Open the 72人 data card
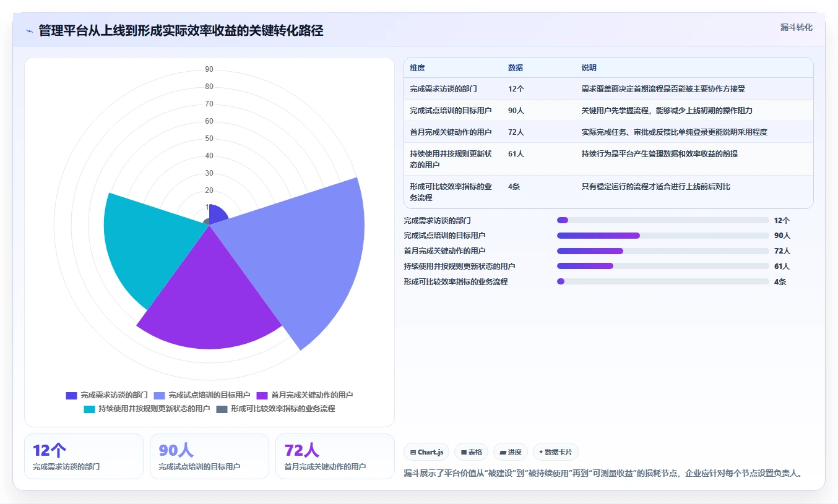 point(335,456)
